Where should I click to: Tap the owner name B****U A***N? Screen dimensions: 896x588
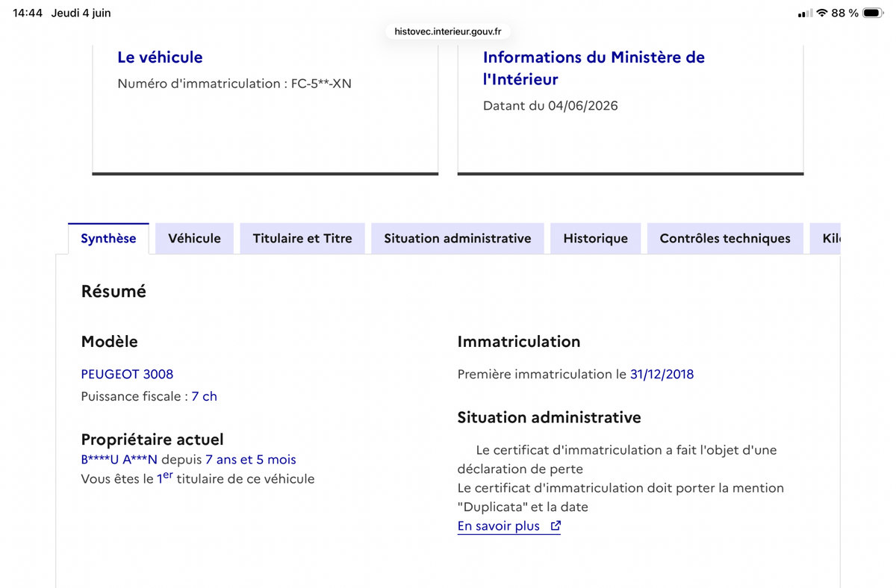coord(119,460)
